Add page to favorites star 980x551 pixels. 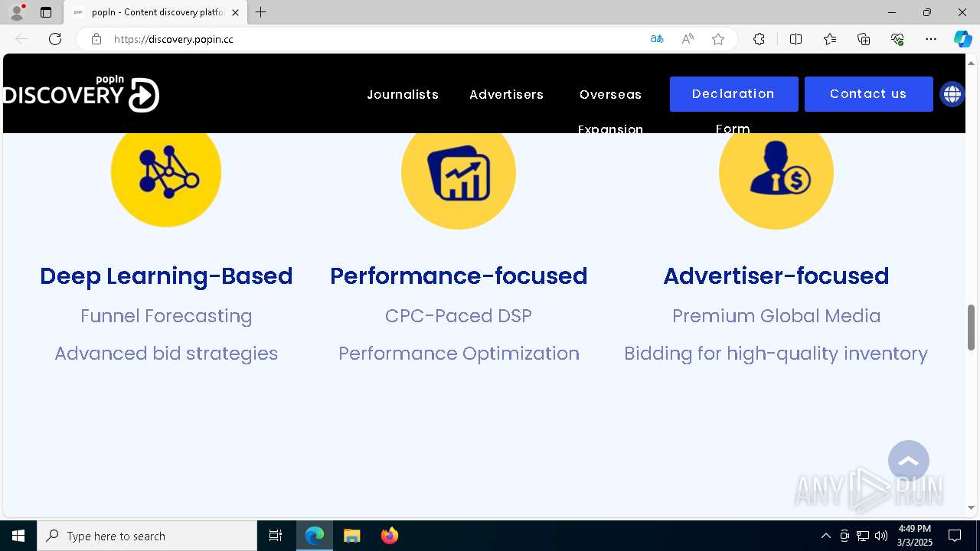coord(718,39)
